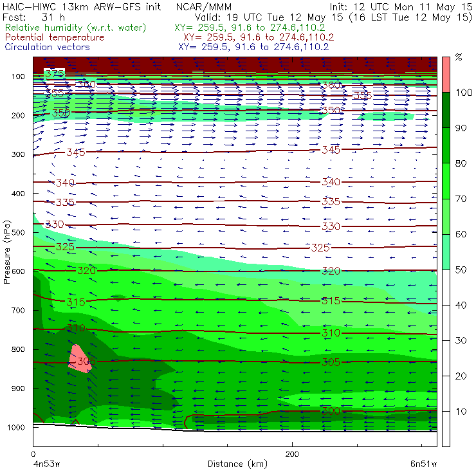The image size is (476, 476).
Task: Click the colorbar '10' percent label
Action: (461, 412)
